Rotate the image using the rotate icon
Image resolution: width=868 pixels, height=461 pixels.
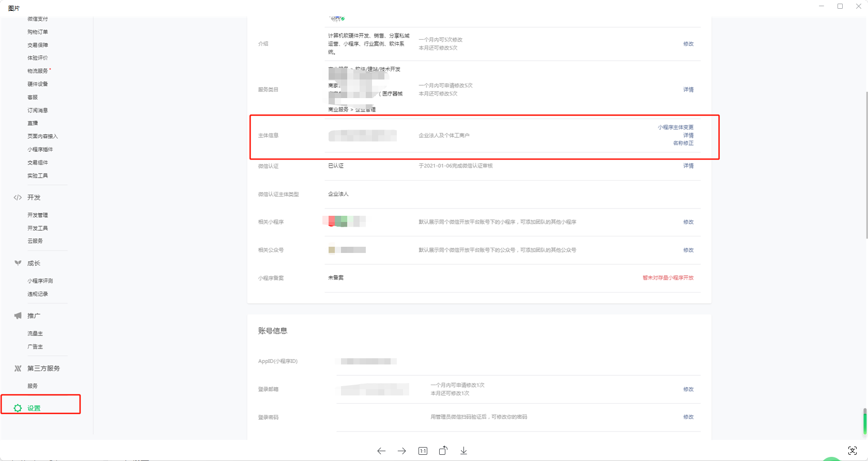coord(443,451)
